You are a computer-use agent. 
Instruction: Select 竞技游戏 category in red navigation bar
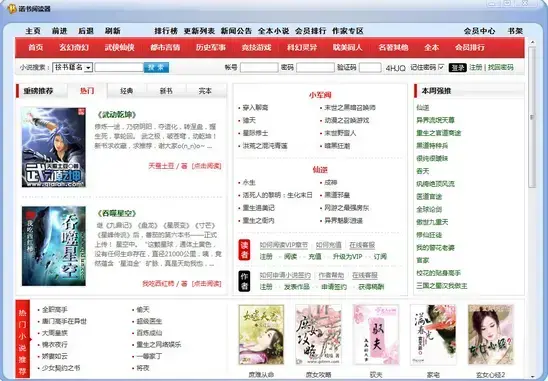point(257,47)
